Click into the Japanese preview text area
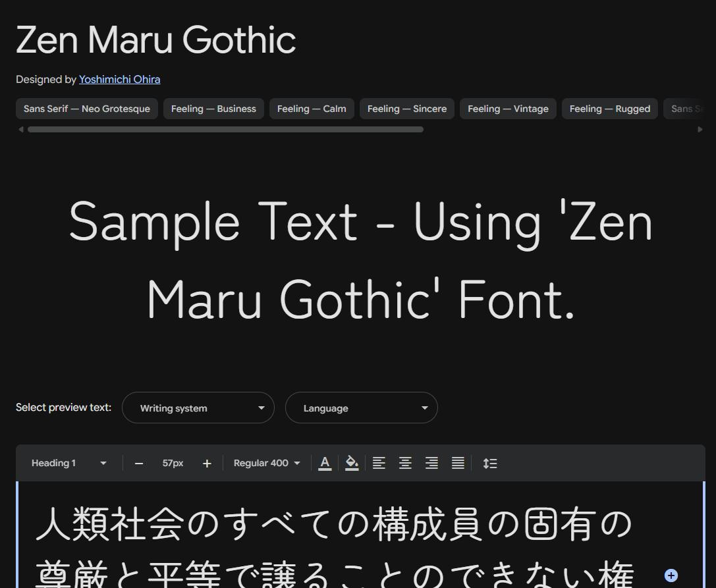This screenshot has height=588, width=716. point(361,535)
